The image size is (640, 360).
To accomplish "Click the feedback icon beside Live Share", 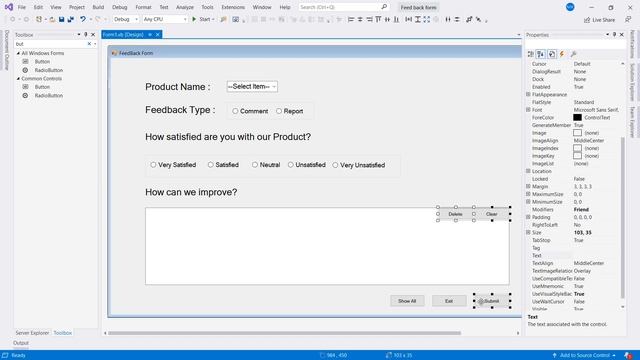I will coord(628,19).
